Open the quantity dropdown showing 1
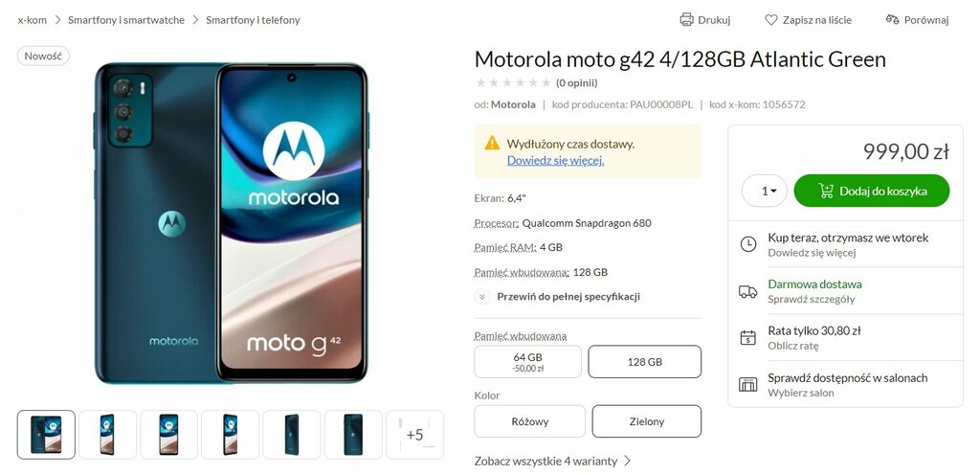The image size is (980, 475). point(765,191)
